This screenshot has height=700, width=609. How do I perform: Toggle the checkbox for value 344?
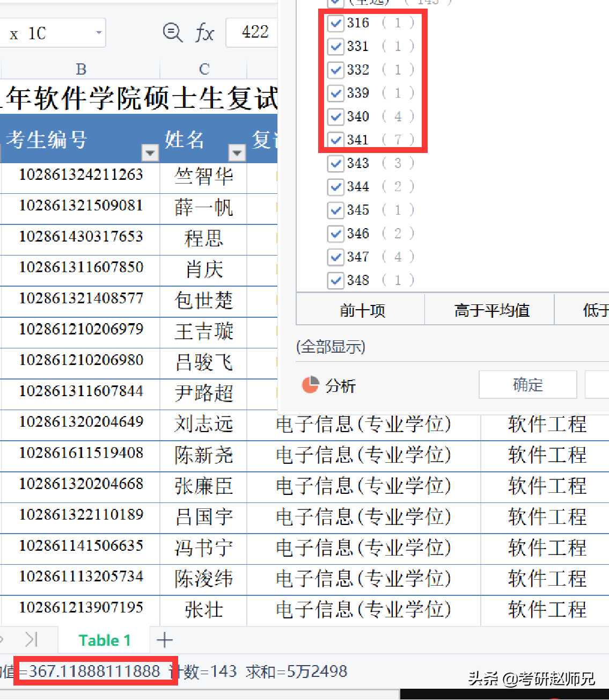(x=335, y=186)
